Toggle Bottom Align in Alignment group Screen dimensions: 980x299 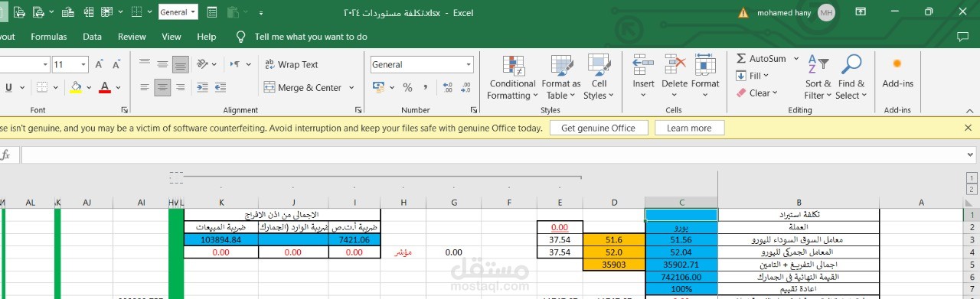181,65
